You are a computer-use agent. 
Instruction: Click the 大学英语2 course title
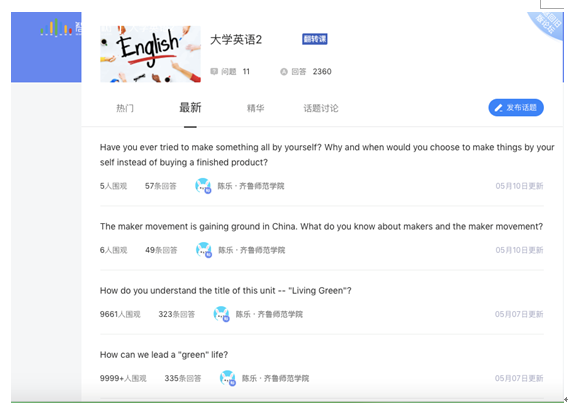point(236,39)
